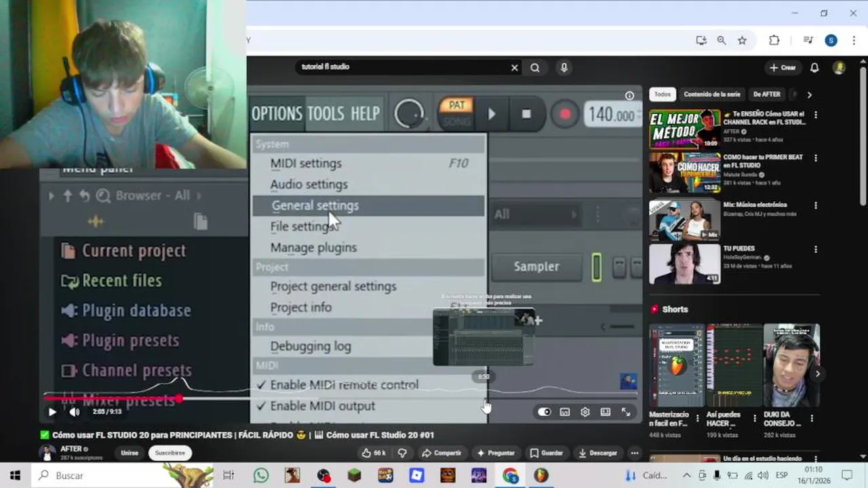Open YouTube notifications bell
868x488 pixels.
click(814, 68)
